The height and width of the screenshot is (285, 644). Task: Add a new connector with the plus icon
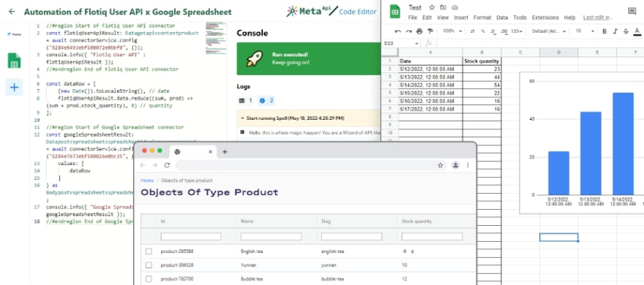(x=14, y=88)
